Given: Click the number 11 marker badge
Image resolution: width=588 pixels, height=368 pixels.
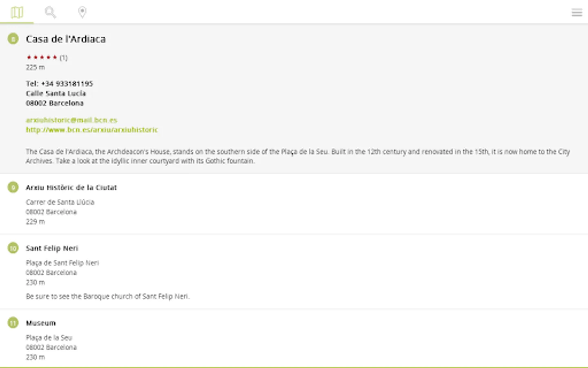Looking at the screenshot, I should [x=13, y=323].
